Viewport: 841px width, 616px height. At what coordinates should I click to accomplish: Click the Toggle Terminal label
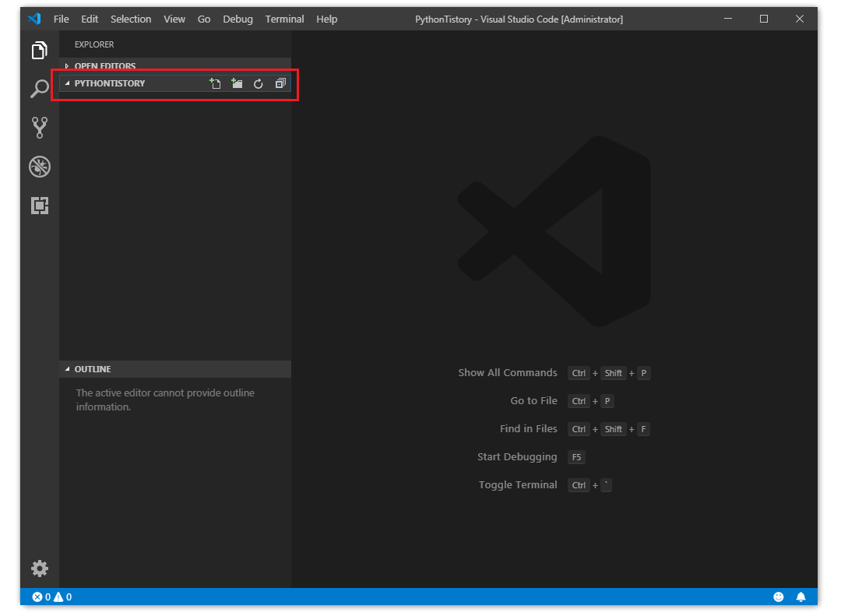[518, 484]
